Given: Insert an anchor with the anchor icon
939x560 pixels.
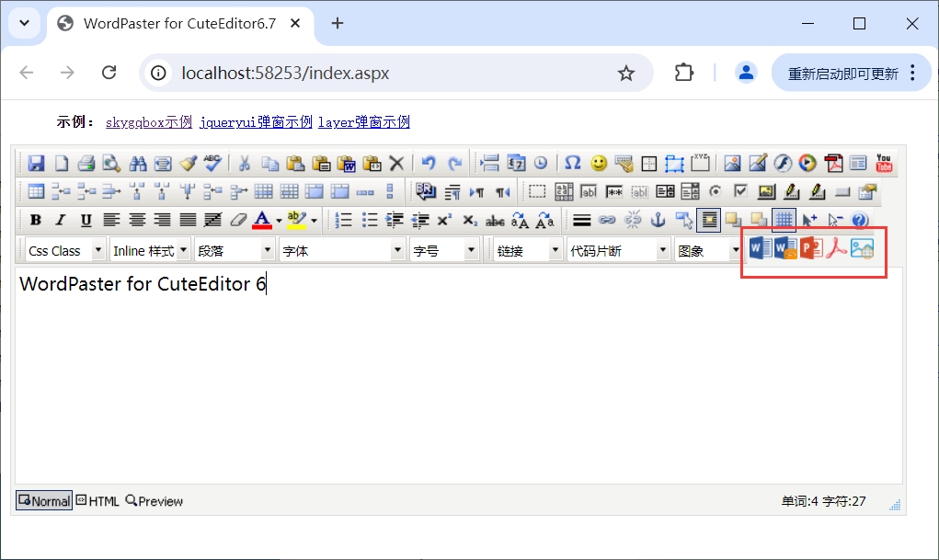Looking at the screenshot, I should click(x=658, y=220).
